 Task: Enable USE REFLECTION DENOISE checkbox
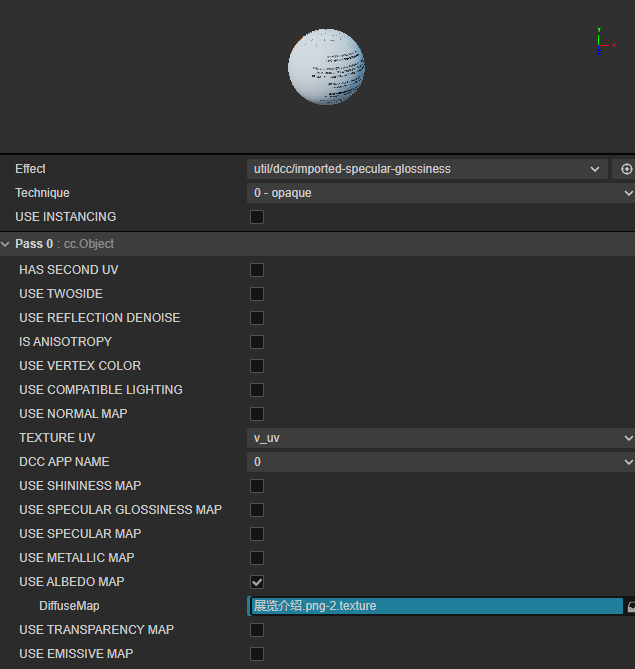(x=257, y=318)
